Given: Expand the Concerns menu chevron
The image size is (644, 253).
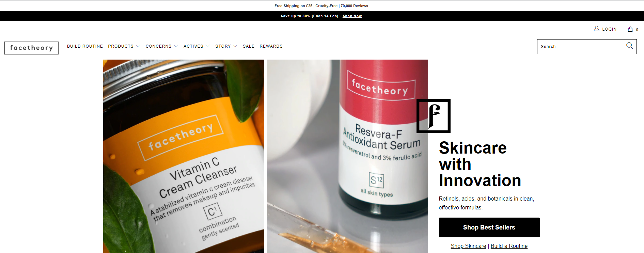Looking at the screenshot, I should pyautogui.click(x=176, y=46).
